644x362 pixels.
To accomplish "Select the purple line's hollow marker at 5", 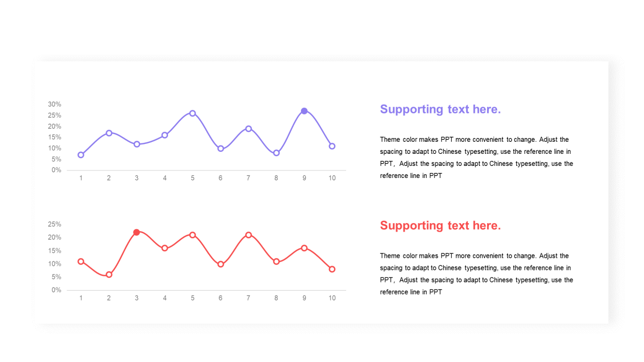I will [x=192, y=113].
